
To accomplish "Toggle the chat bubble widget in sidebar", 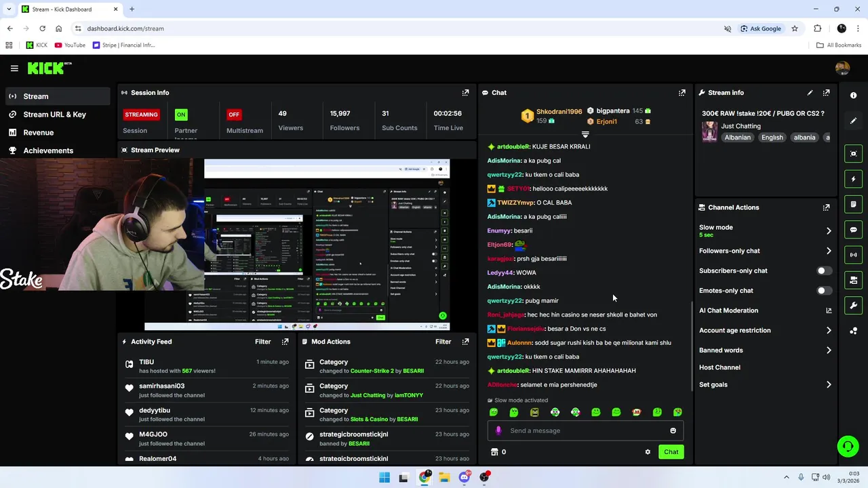I will pyautogui.click(x=854, y=230).
